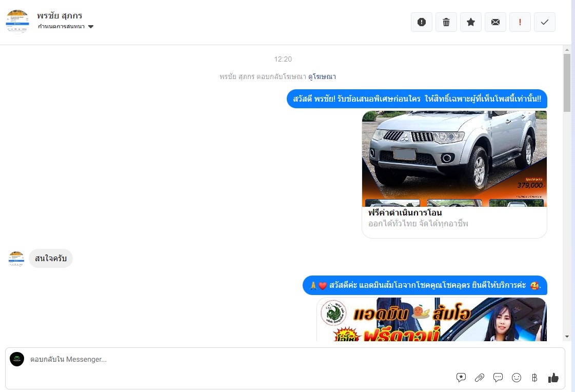
Task: Click ad subtitle ออกได้ทั่วไทย จัดได้ทุกอาชีพ
Action: pyautogui.click(x=418, y=223)
